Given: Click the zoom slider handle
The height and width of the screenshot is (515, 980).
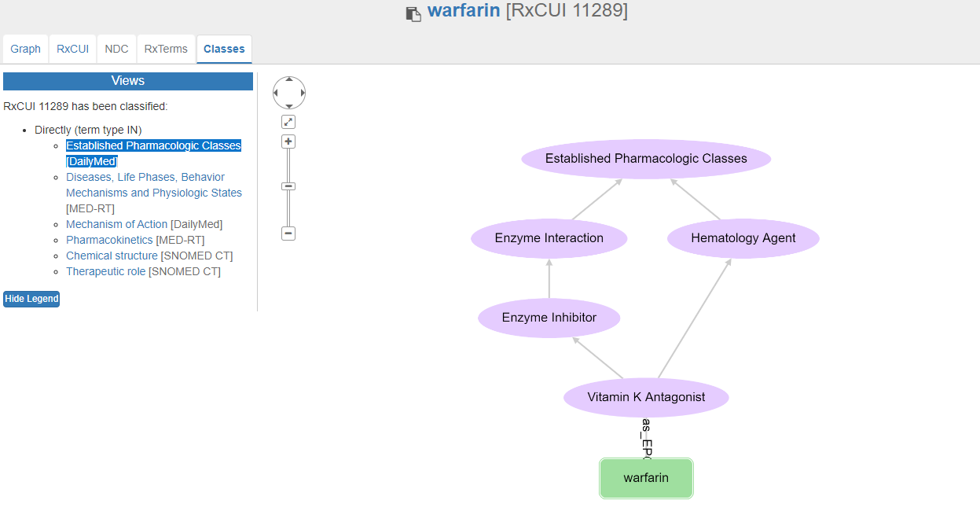Looking at the screenshot, I should (x=288, y=186).
